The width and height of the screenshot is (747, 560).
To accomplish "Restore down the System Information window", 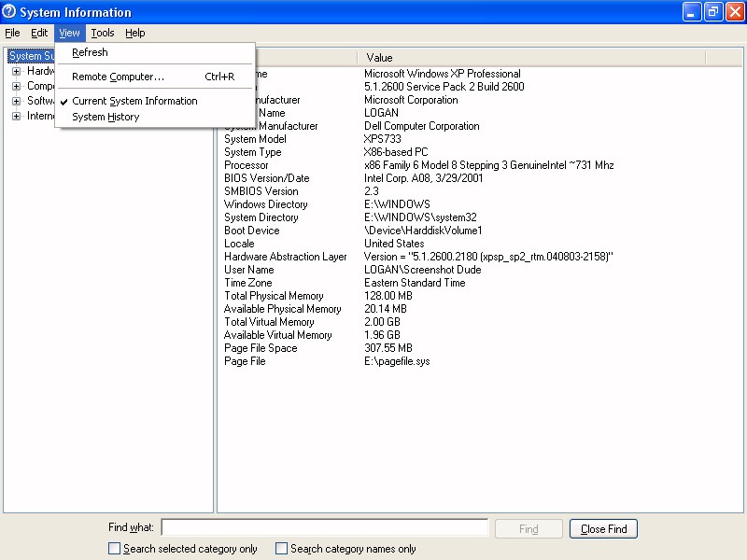I will [x=713, y=12].
